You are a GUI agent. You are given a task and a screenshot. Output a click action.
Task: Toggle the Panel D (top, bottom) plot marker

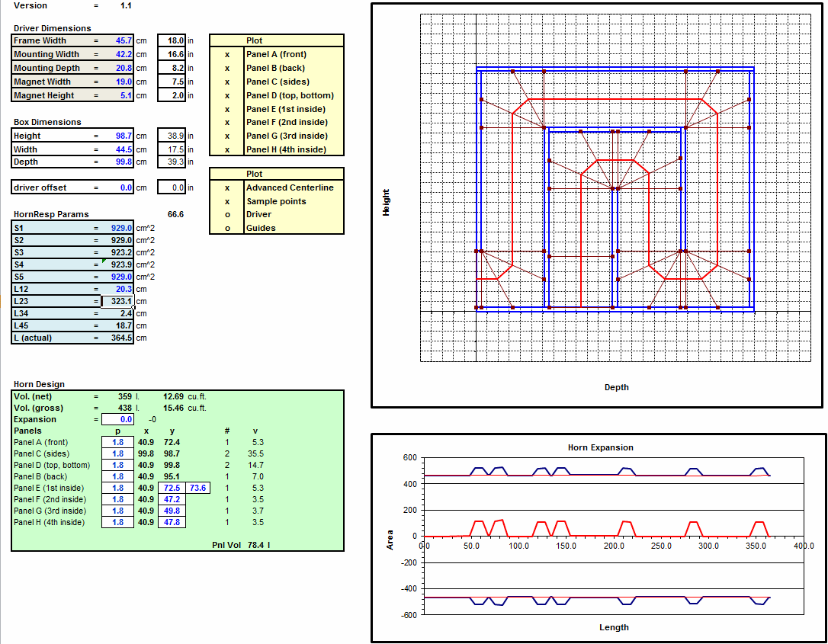227,95
